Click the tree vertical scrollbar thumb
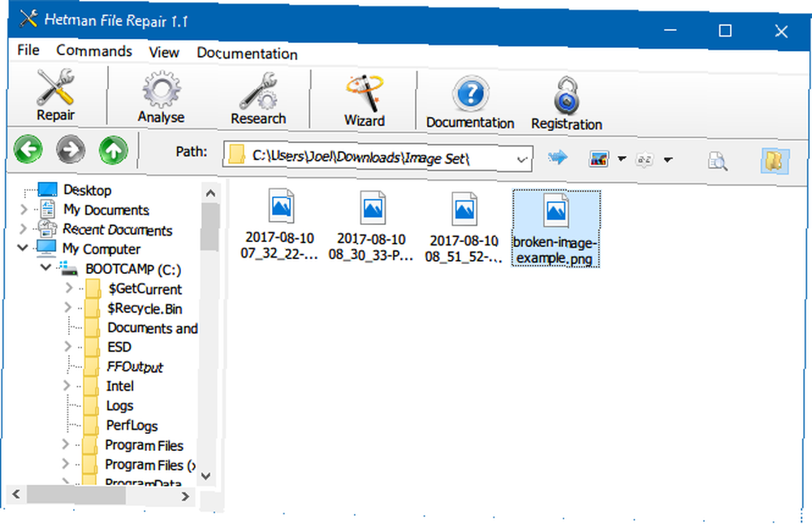812x524 pixels. click(x=209, y=227)
